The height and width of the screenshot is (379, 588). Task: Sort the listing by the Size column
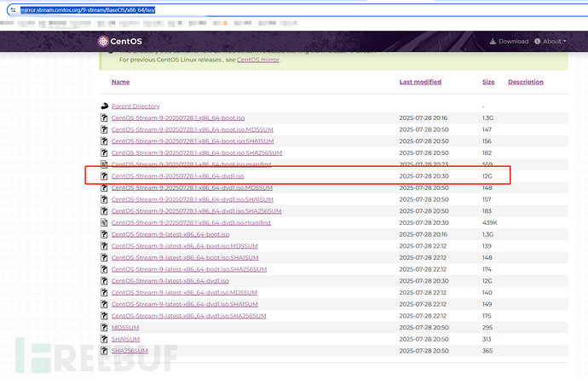point(488,82)
